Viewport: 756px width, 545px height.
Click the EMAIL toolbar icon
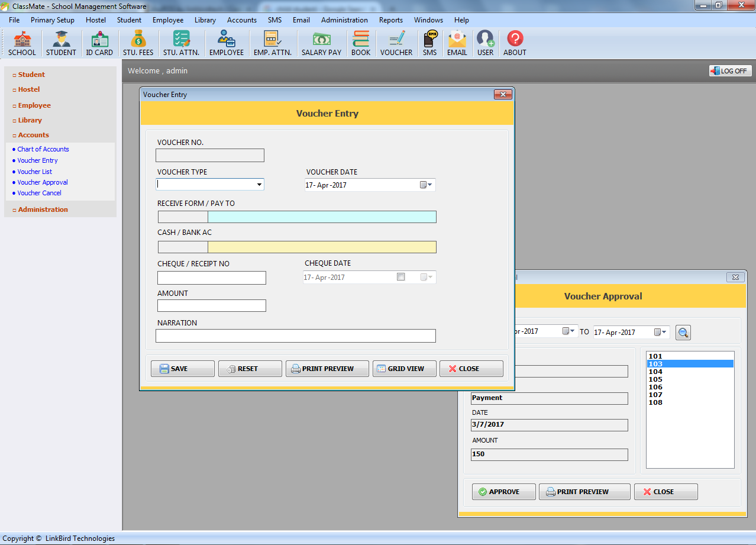(457, 42)
